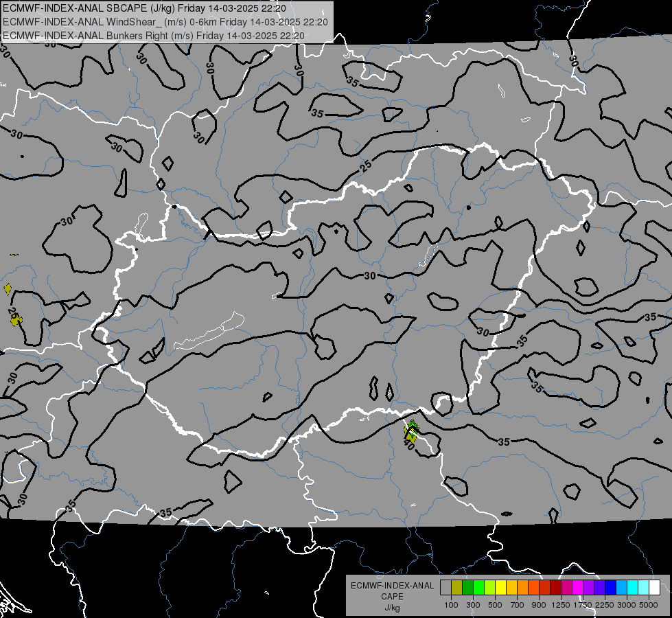Click the 1750 legend value
The image size is (672, 618).
click(583, 605)
